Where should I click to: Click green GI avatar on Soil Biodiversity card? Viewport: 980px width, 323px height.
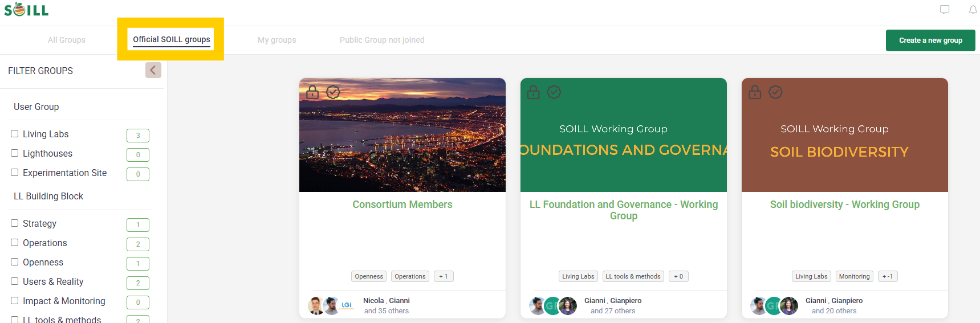773,306
